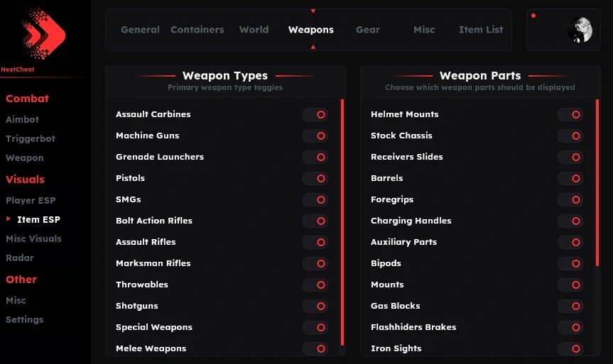Open the Triggerbot section

31,139
